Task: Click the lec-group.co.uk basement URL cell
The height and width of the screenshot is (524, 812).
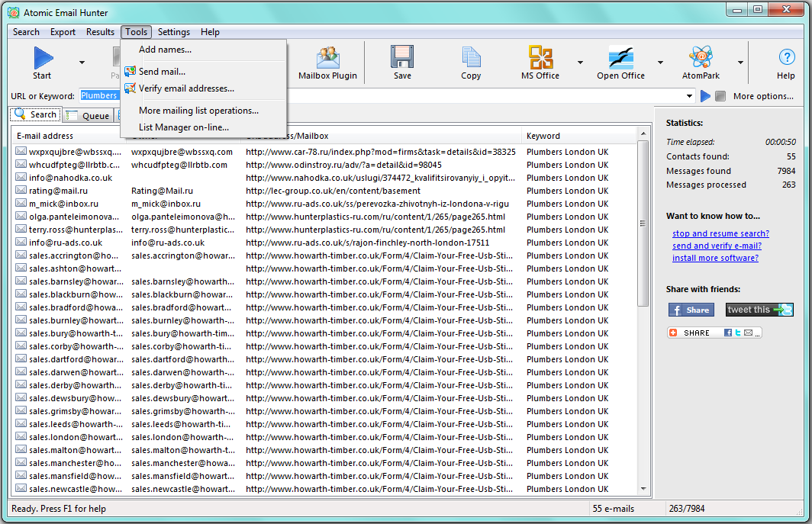Action: pos(333,191)
